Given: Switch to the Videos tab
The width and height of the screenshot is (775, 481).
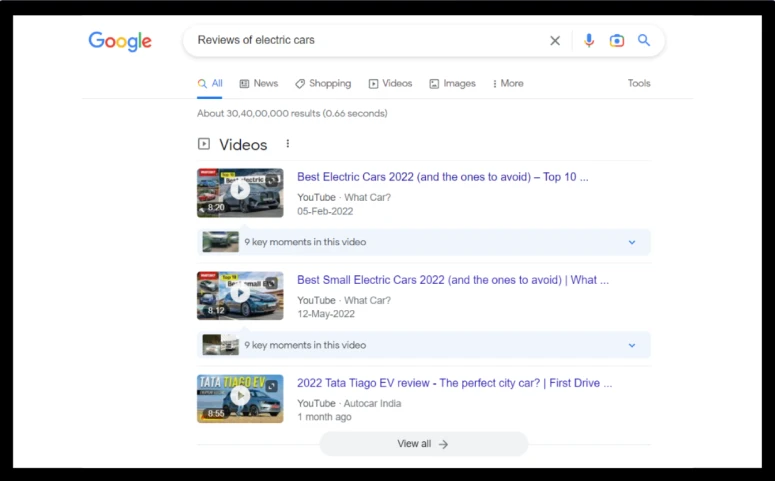Looking at the screenshot, I should pos(390,84).
